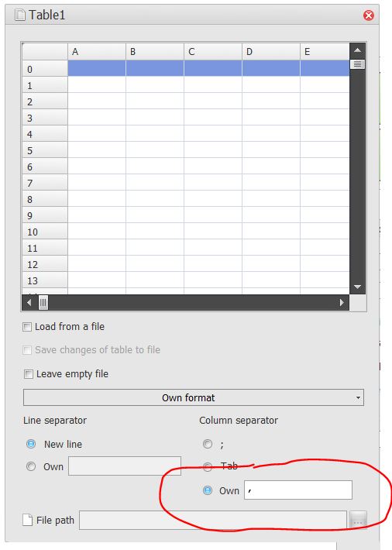Select row header 7
This screenshot has width=392, height=550.
point(45,183)
